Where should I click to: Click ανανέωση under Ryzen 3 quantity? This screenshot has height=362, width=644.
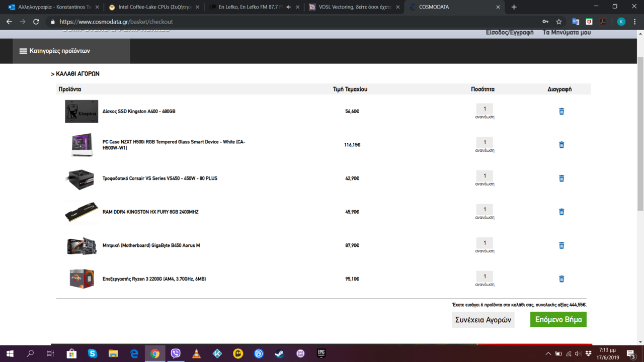pyautogui.click(x=485, y=285)
